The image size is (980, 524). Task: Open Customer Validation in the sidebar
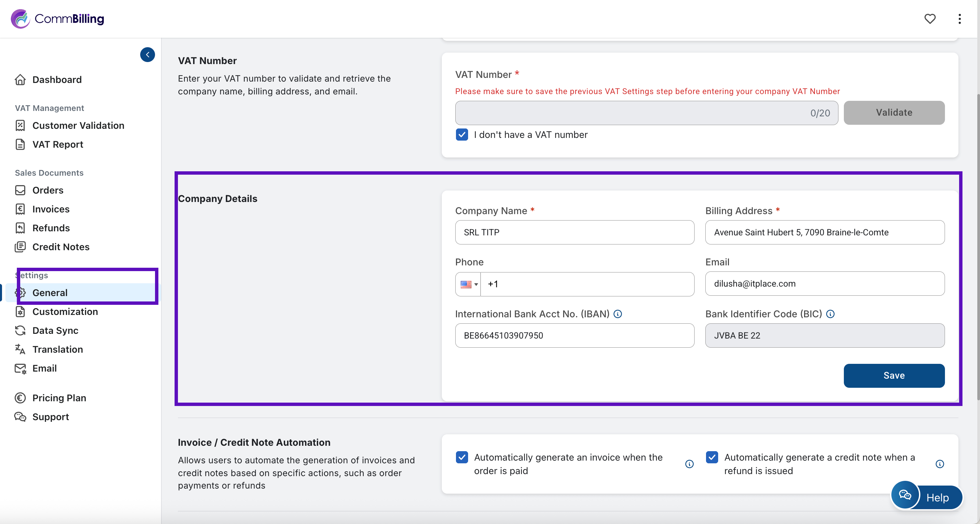pyautogui.click(x=78, y=125)
